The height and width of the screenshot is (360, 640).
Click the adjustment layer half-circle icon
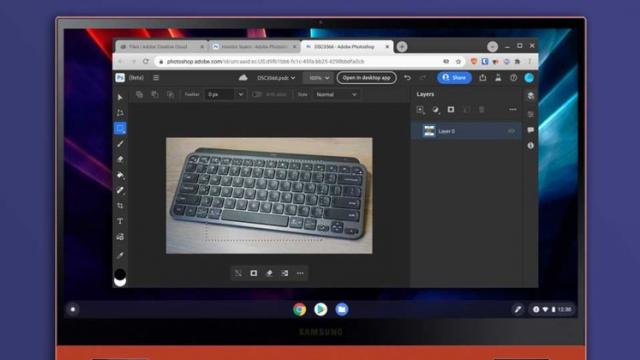436,109
